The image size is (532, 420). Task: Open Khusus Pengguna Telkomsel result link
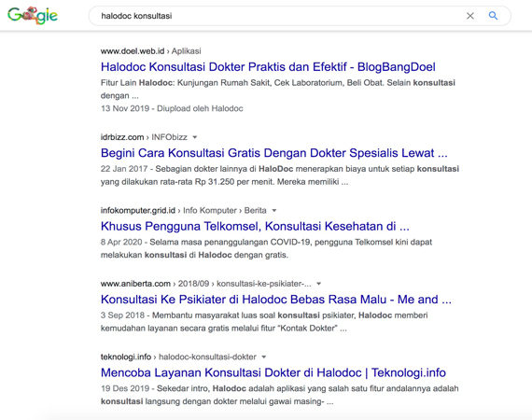click(x=255, y=226)
